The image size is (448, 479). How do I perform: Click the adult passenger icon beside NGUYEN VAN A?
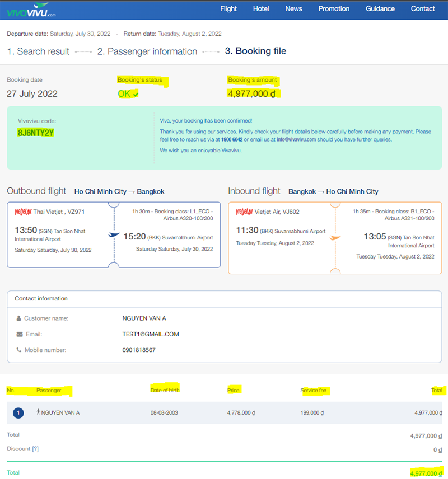click(x=38, y=412)
